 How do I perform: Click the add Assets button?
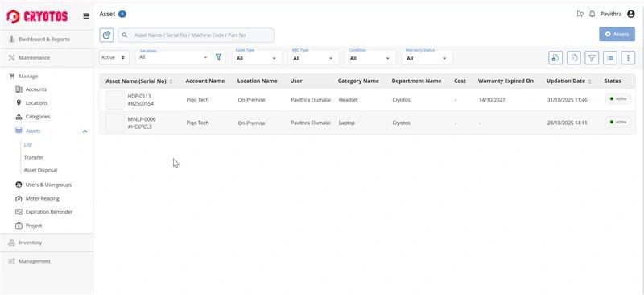tap(617, 34)
